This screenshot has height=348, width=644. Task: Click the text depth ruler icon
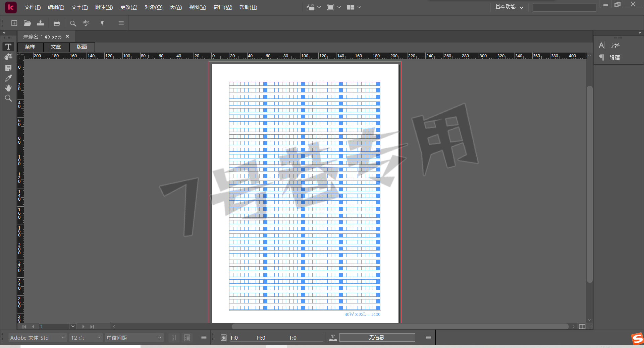click(333, 338)
